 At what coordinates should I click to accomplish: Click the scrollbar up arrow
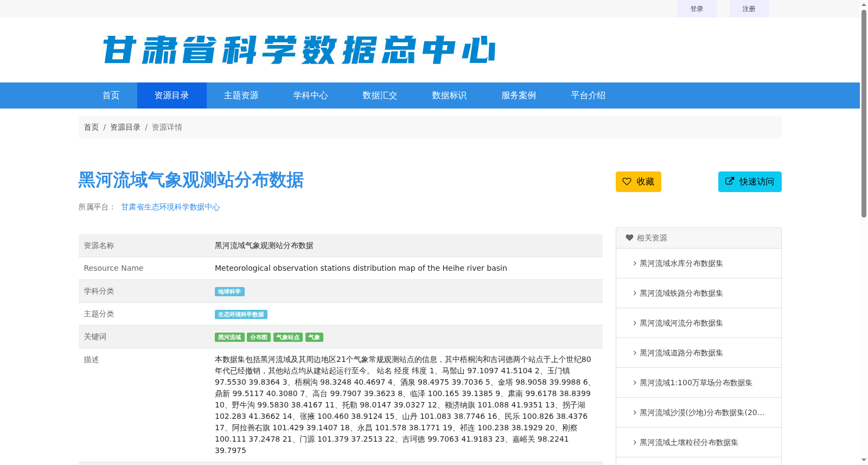(x=864, y=4)
